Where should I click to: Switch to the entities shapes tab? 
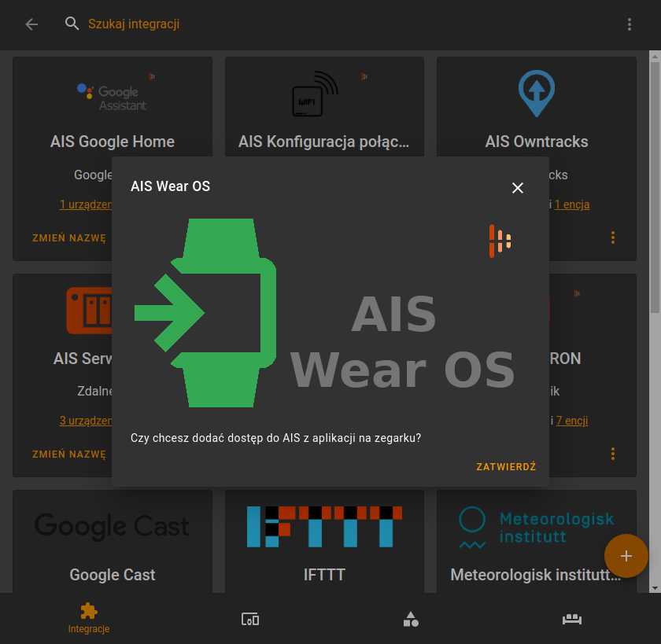point(411,619)
